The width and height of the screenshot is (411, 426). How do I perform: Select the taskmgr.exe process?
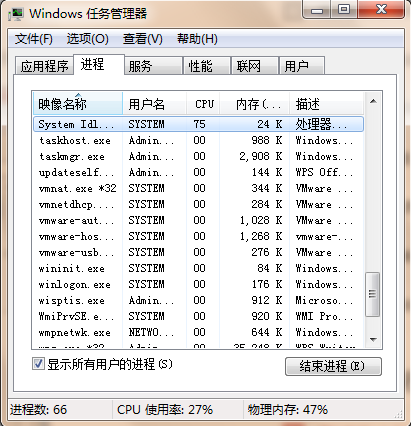click(198, 156)
